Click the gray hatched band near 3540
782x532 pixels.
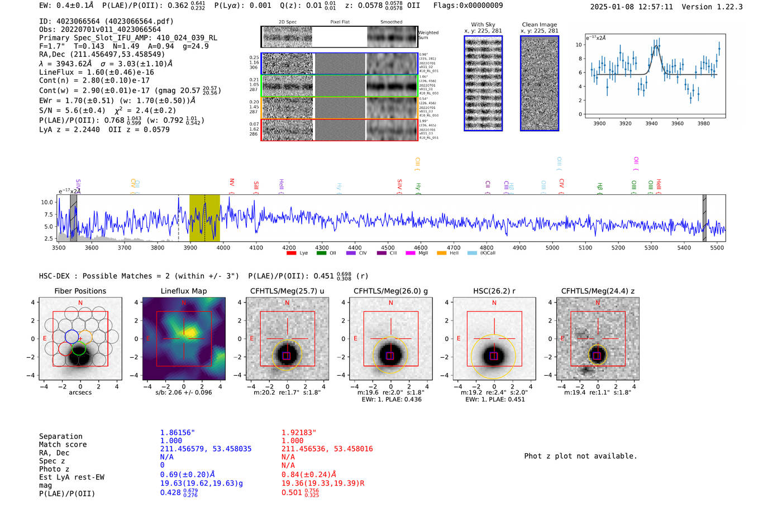pos(73,218)
